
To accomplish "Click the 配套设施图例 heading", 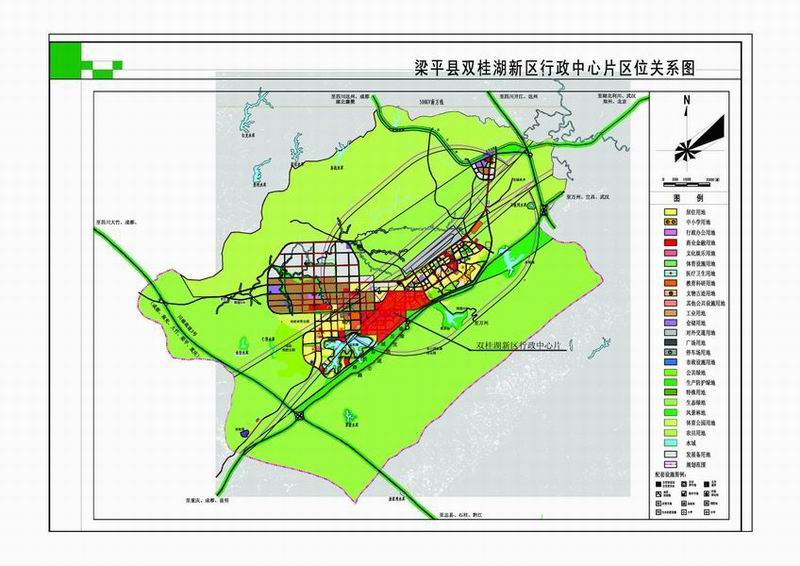I will [669, 475].
